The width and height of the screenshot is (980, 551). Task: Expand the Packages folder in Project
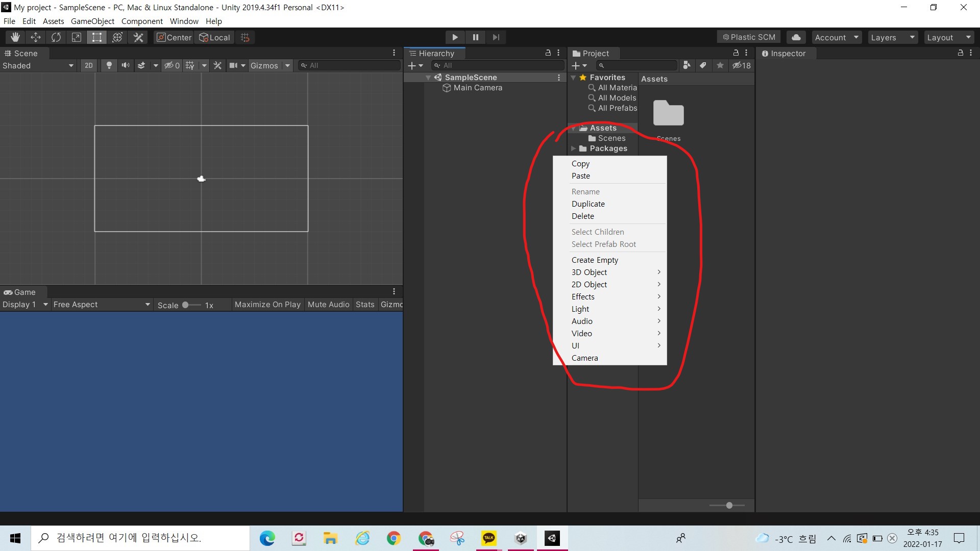coord(573,148)
